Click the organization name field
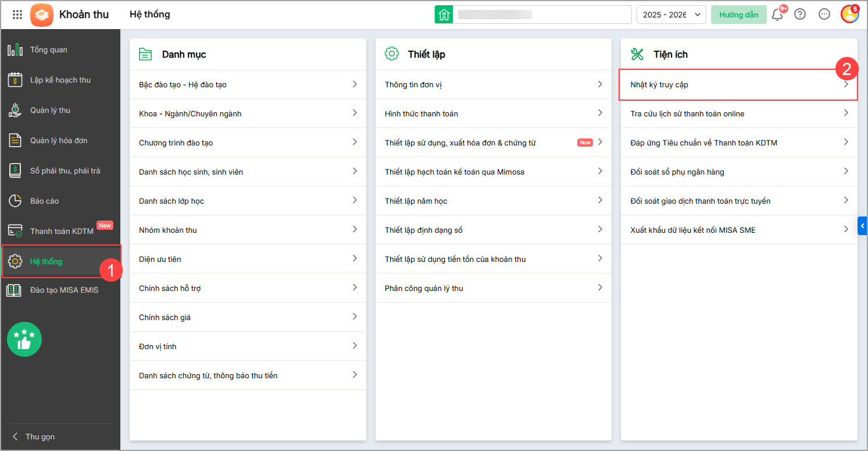This screenshot has height=451, width=868. [x=542, y=15]
